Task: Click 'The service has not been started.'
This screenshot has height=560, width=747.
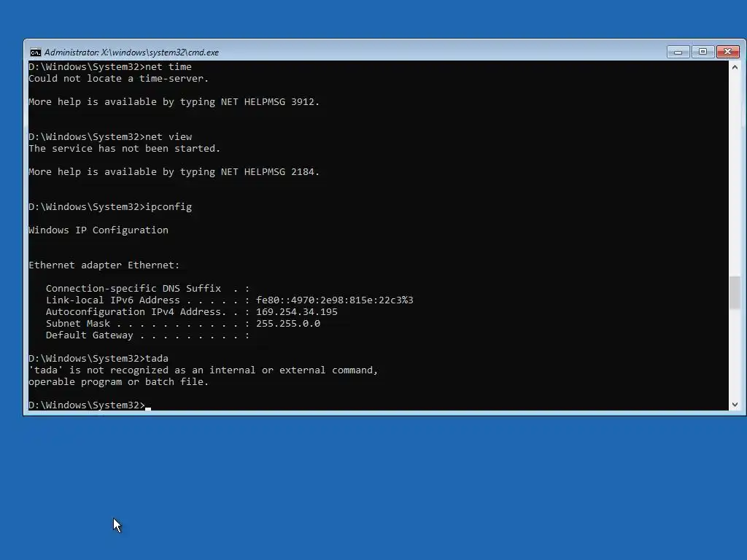Action: 124,149
